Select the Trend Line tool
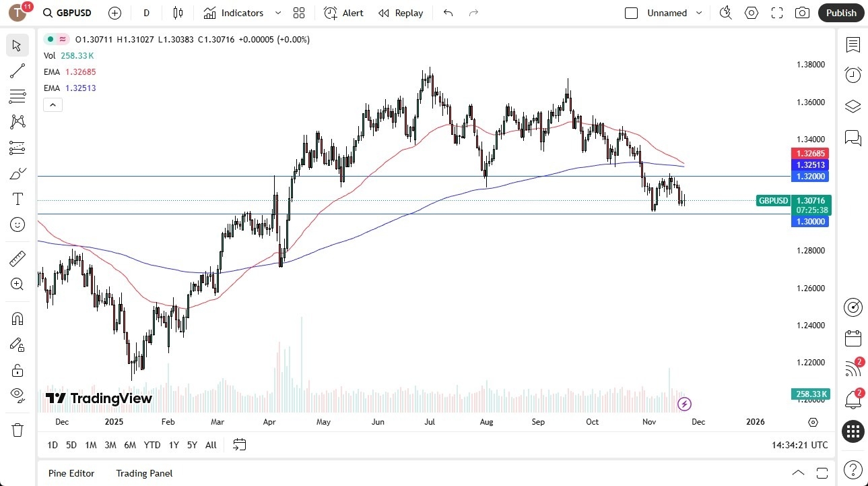 [x=18, y=71]
